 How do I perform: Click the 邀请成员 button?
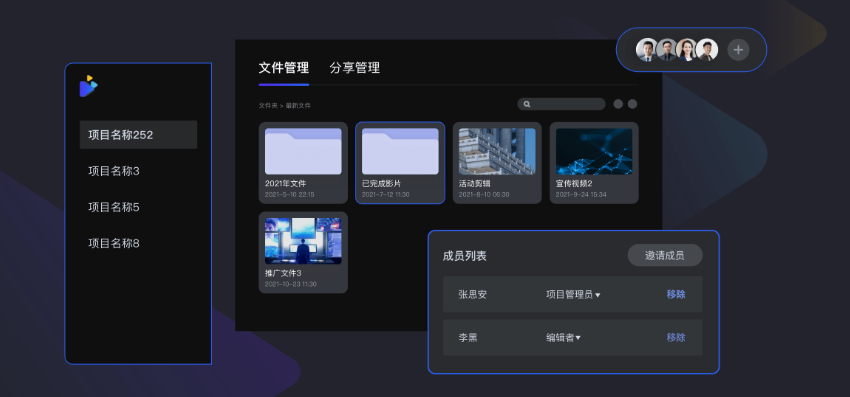pos(665,255)
